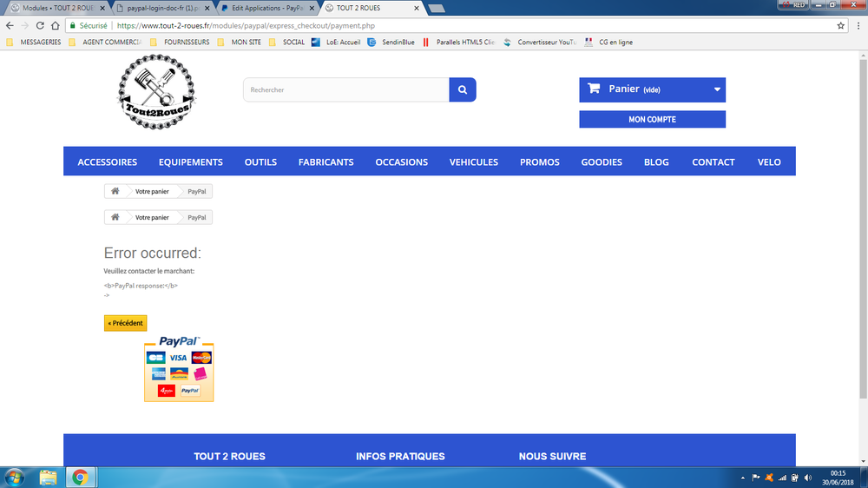Click Votre panier in first breadcrumb
Screen dimensions: 868x488
point(152,192)
